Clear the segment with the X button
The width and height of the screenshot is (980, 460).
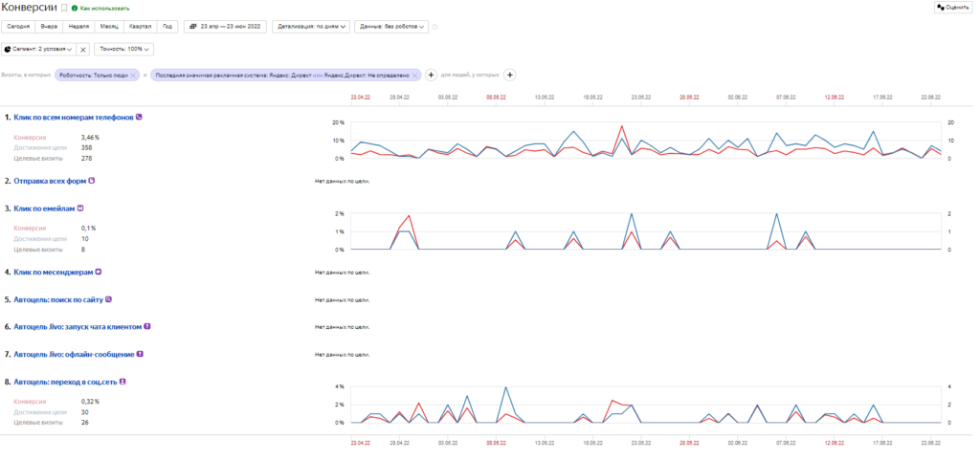pos(83,50)
